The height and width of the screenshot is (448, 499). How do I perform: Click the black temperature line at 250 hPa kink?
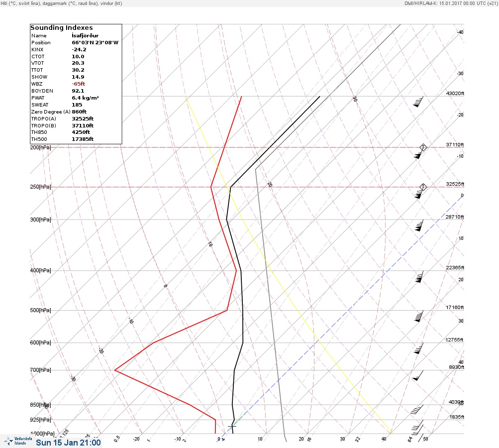pyautogui.click(x=230, y=187)
